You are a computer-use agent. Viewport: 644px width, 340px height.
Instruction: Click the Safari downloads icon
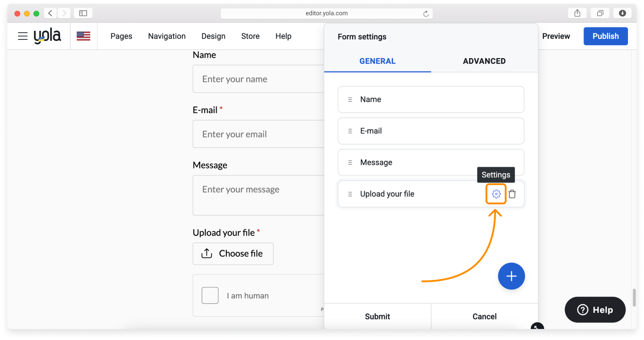pos(622,13)
